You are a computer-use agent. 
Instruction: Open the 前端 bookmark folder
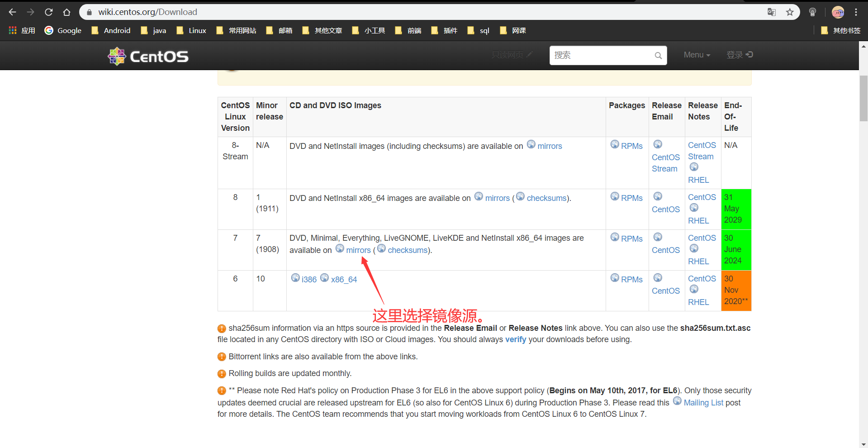pyautogui.click(x=408, y=30)
